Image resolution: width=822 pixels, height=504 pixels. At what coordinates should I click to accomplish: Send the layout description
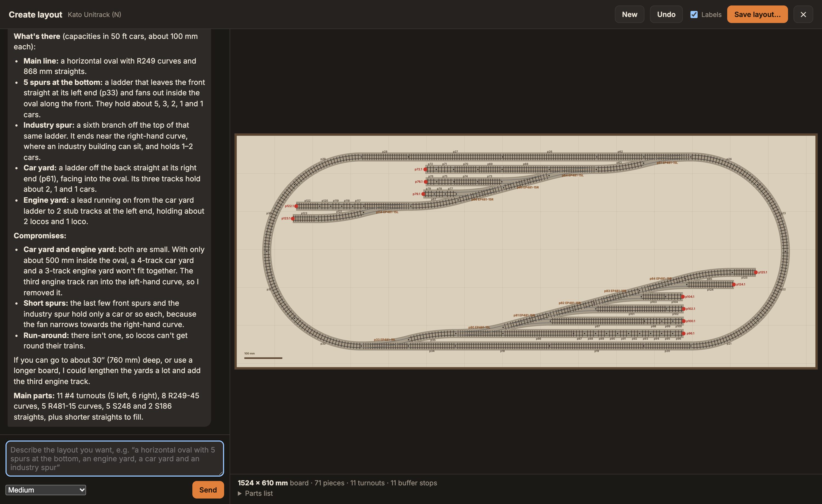click(208, 490)
